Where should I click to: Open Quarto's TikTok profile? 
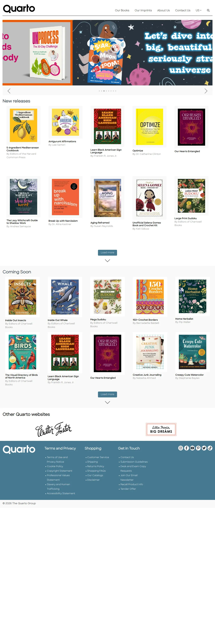210,448
